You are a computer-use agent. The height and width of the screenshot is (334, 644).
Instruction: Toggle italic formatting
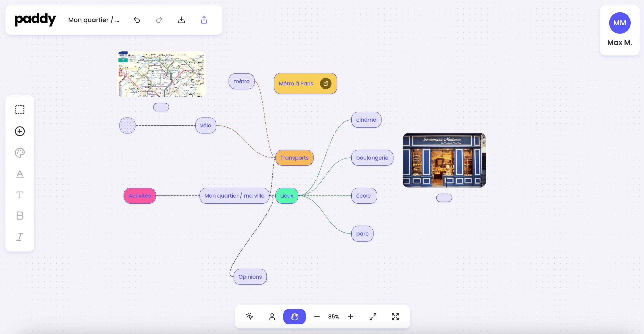pos(20,237)
